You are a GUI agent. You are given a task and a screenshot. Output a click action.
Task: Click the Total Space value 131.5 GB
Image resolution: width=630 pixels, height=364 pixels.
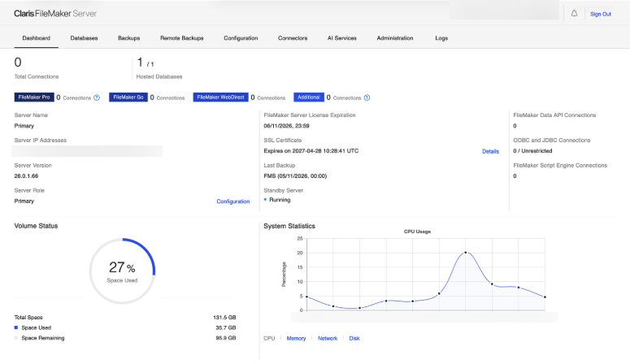224,318
